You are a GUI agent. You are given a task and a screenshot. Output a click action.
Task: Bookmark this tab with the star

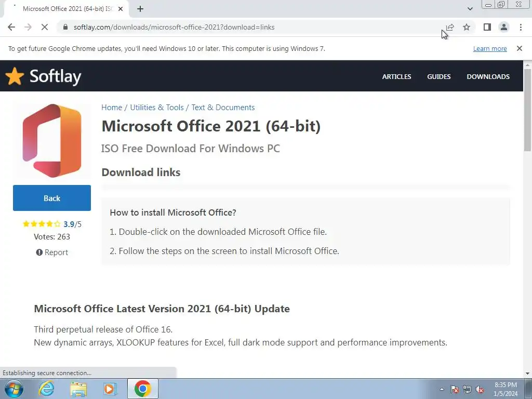click(x=467, y=27)
